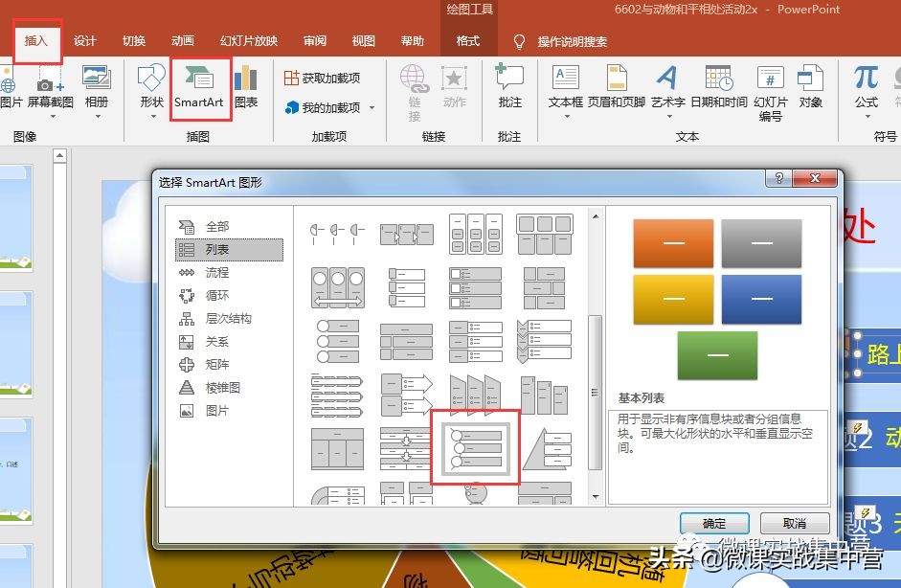Select 图片 category in SmartArt dialog

coord(229,411)
